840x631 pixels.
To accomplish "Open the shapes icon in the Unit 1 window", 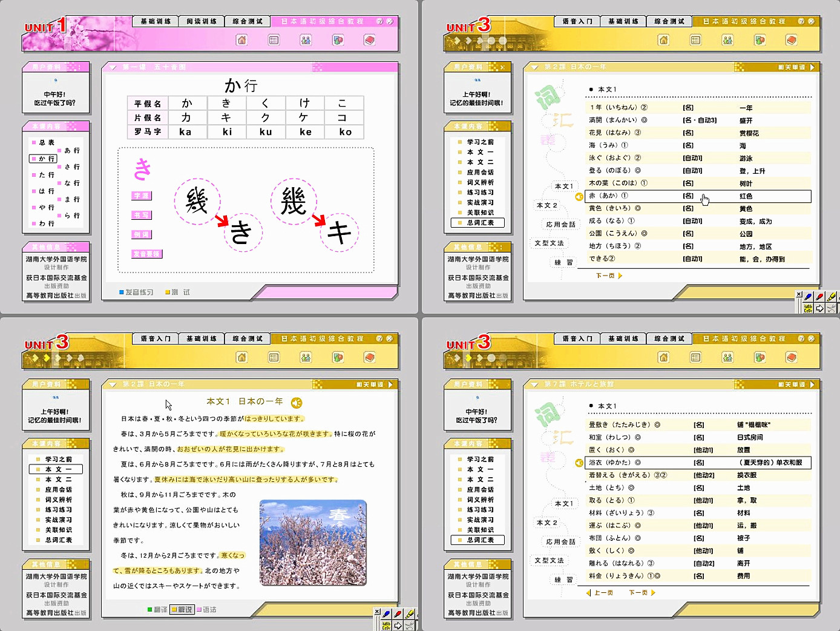I will point(338,40).
